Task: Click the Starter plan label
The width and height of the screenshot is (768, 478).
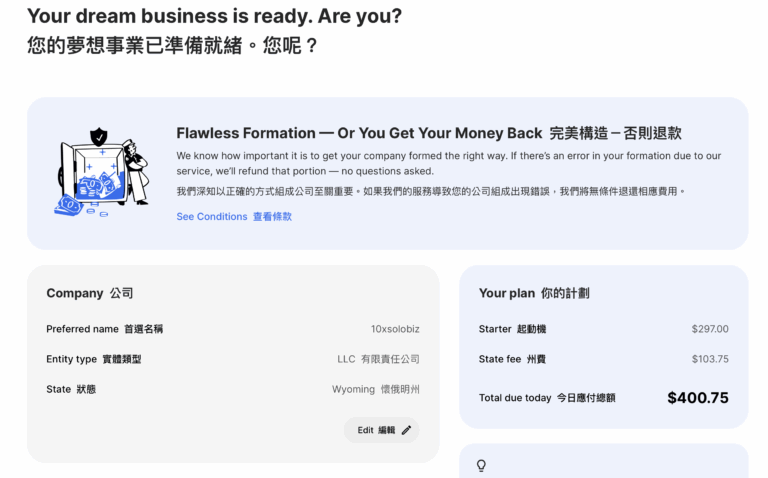Action: click(x=512, y=329)
